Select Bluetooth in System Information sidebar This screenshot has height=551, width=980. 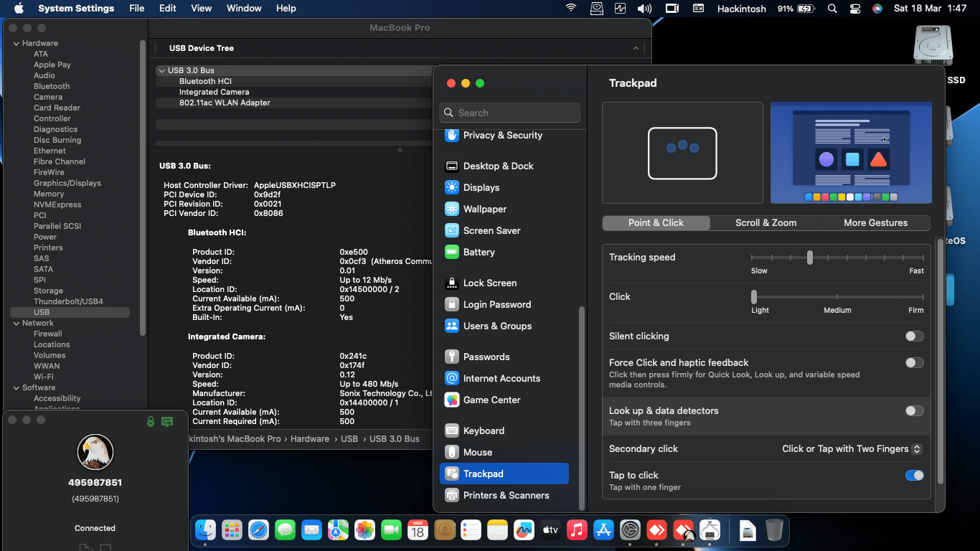point(52,86)
